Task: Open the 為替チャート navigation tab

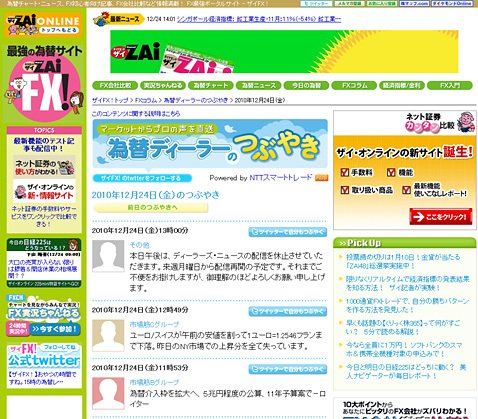Action: [211, 85]
